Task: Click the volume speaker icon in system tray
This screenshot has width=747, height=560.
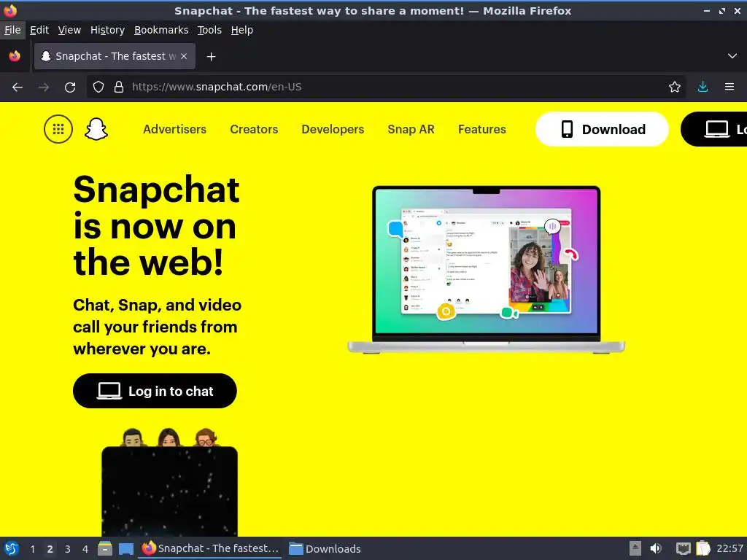Action: [x=656, y=548]
